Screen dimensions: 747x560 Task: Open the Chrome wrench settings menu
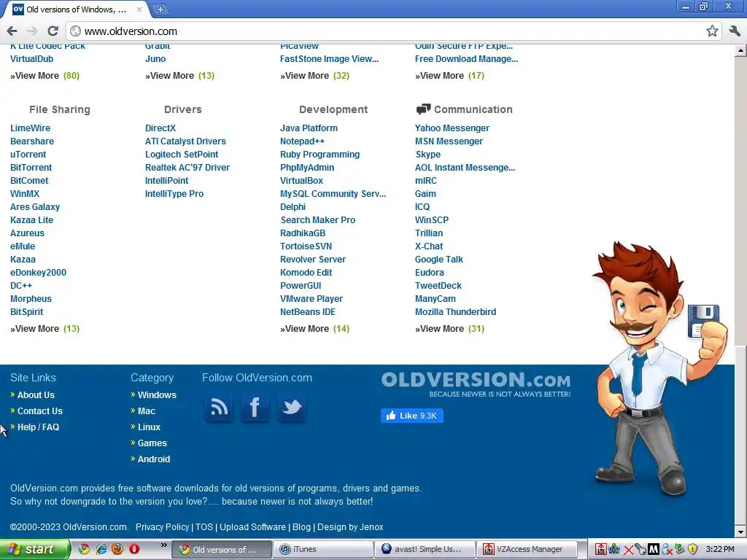(x=735, y=31)
